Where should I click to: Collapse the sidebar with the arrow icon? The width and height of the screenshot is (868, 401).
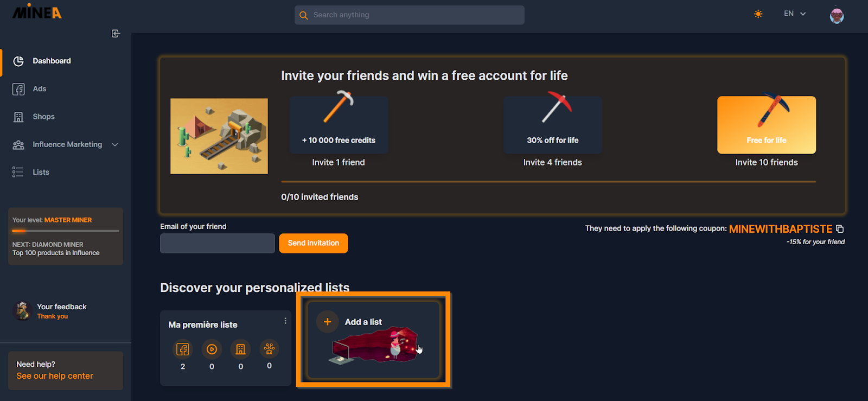116,34
